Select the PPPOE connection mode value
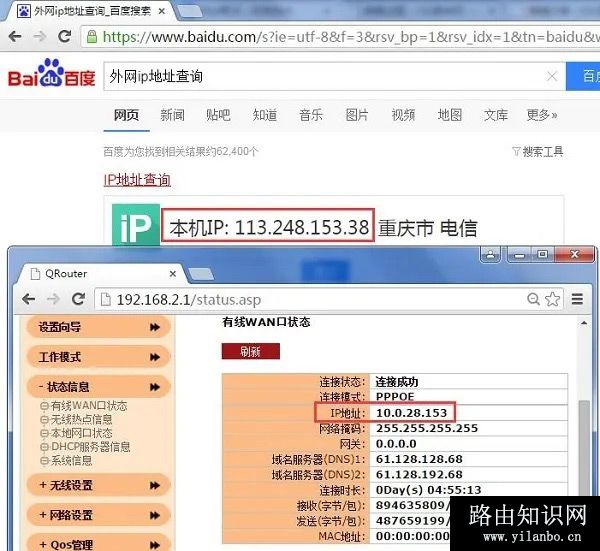Image resolution: width=600 pixels, height=551 pixels. click(395, 396)
